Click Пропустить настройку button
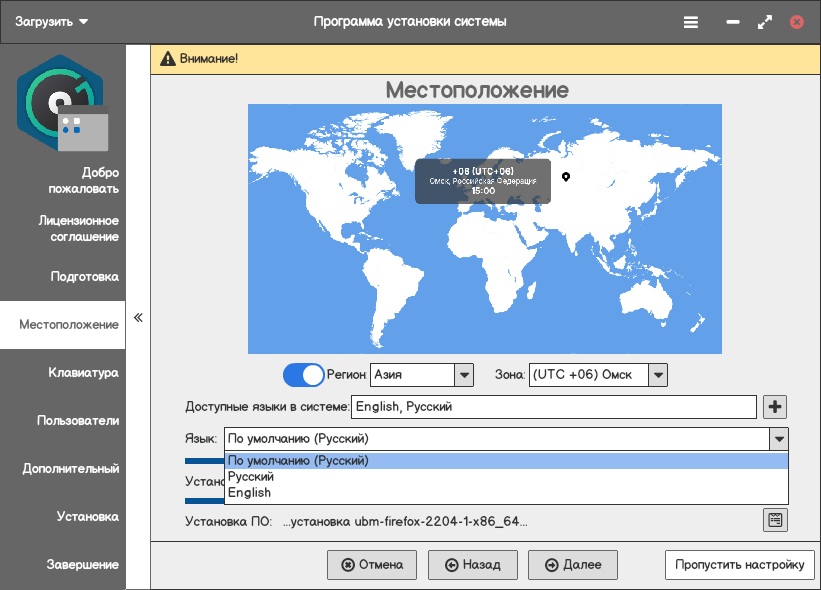 coord(739,565)
